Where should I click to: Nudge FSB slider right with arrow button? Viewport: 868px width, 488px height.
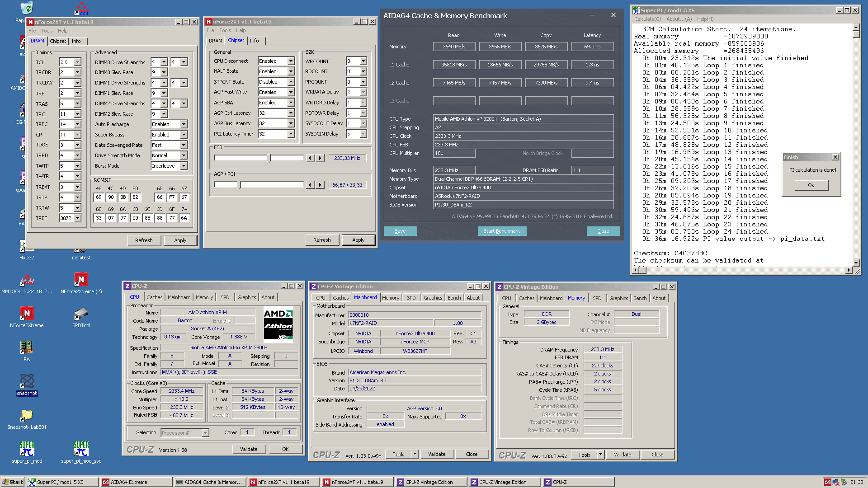pos(320,158)
